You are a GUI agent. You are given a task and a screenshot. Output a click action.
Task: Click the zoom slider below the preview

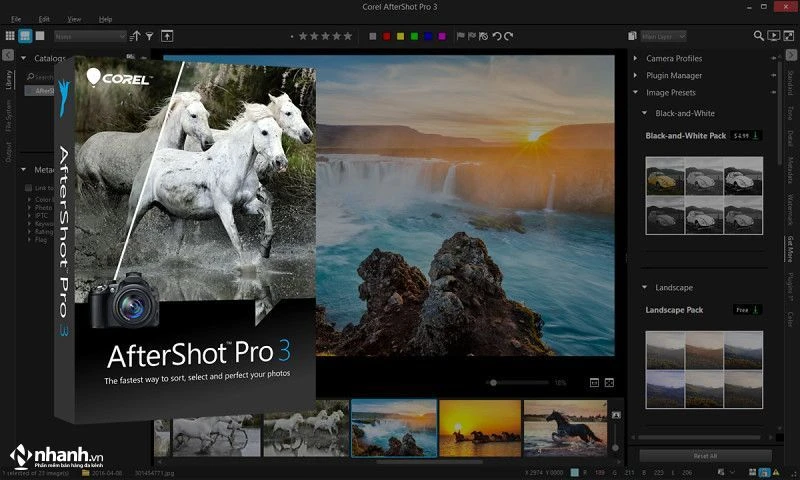[x=518, y=382]
